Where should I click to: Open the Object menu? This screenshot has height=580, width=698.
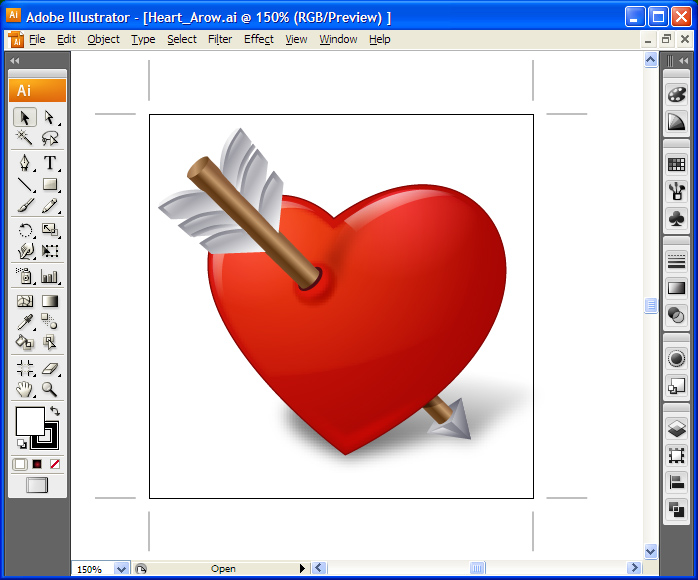pyautogui.click(x=103, y=39)
